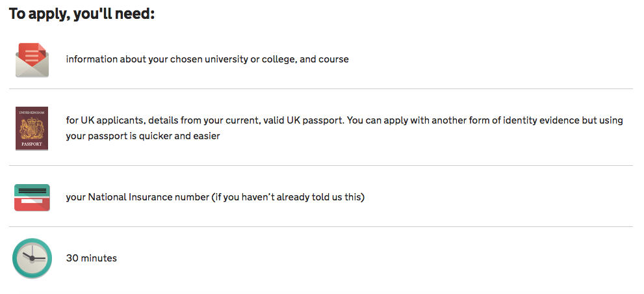
Task: Click the divider line below the passport row
Action: 321,166
